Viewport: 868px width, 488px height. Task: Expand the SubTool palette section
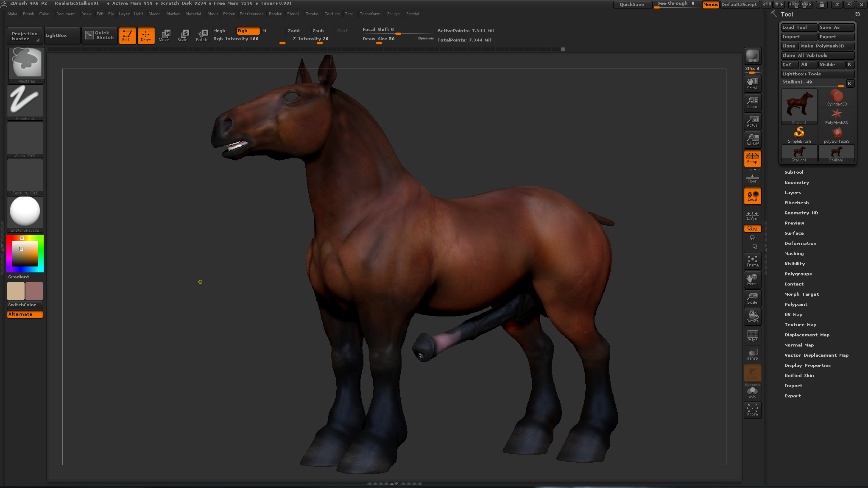coord(793,172)
